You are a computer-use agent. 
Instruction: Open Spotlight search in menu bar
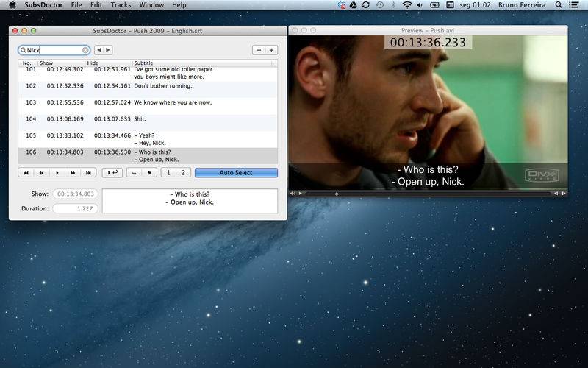[559, 5]
